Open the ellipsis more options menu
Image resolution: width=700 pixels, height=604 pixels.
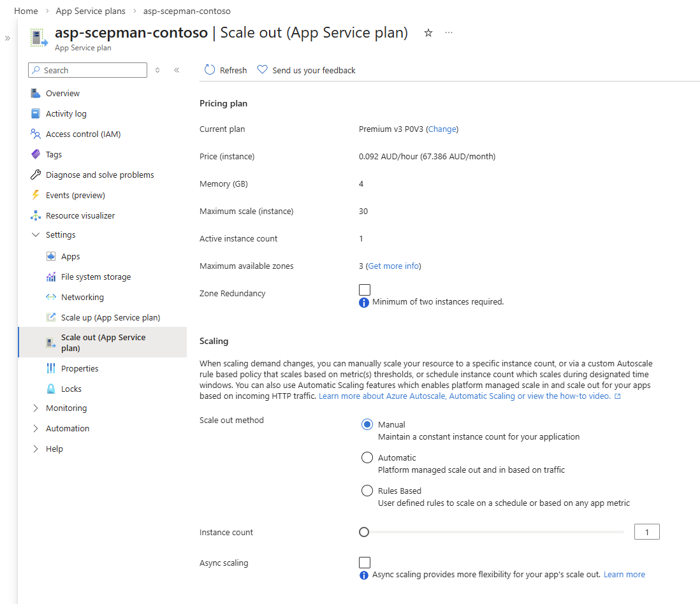click(449, 33)
